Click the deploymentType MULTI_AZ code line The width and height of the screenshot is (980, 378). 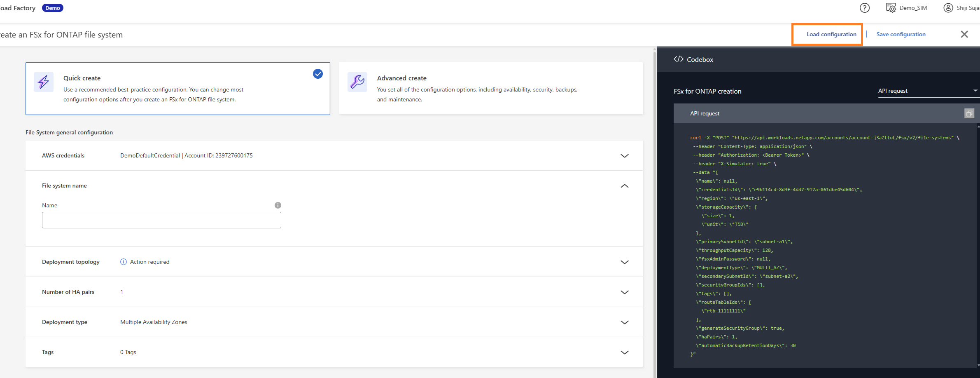pyautogui.click(x=742, y=268)
